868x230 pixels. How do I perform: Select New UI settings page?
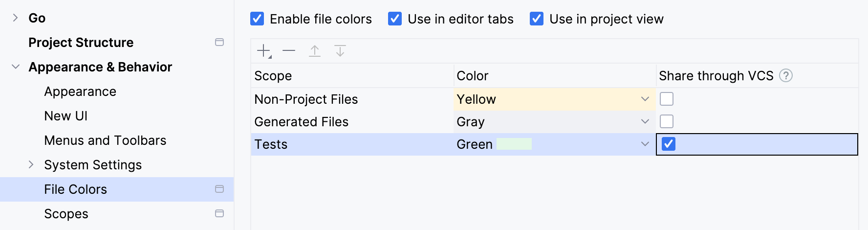(x=65, y=116)
